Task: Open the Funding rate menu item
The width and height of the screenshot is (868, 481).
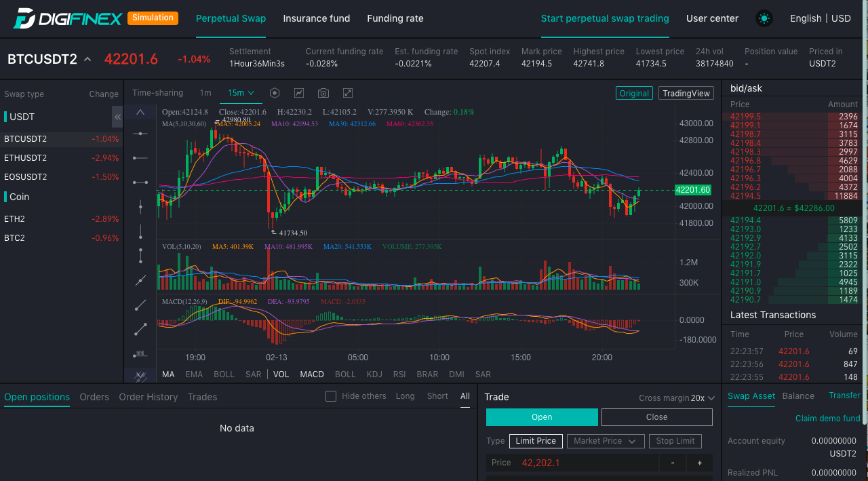Action: click(x=395, y=18)
